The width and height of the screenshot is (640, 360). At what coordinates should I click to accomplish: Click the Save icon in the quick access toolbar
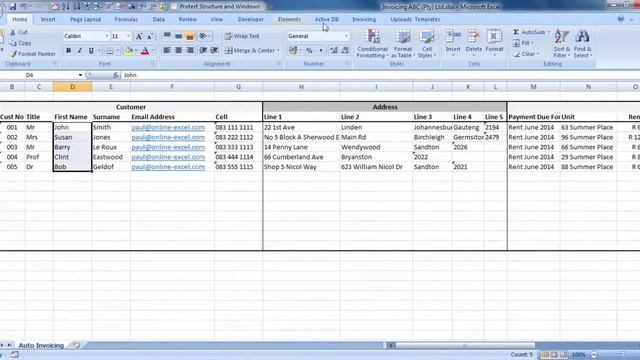(x=13, y=7)
